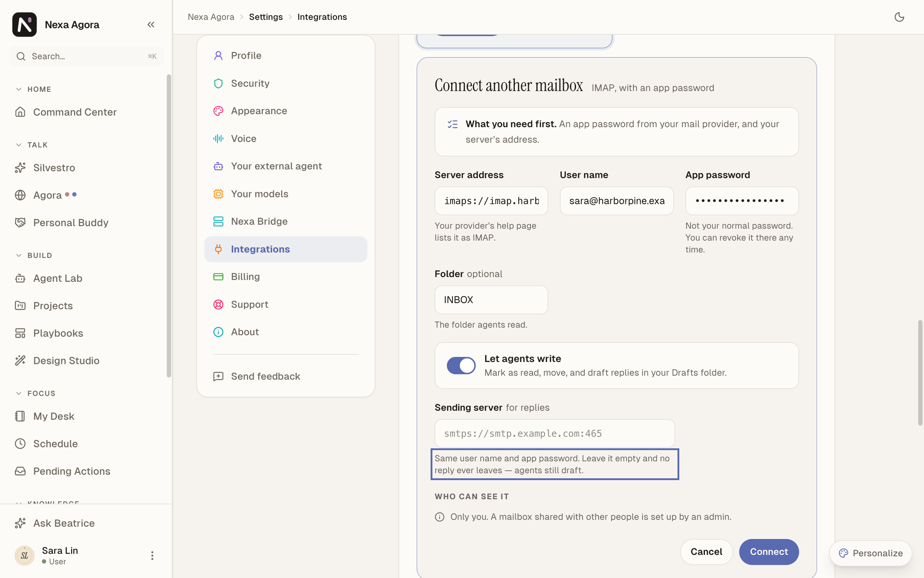
Task: Click the Nexa Agora logo icon
Action: click(25, 25)
